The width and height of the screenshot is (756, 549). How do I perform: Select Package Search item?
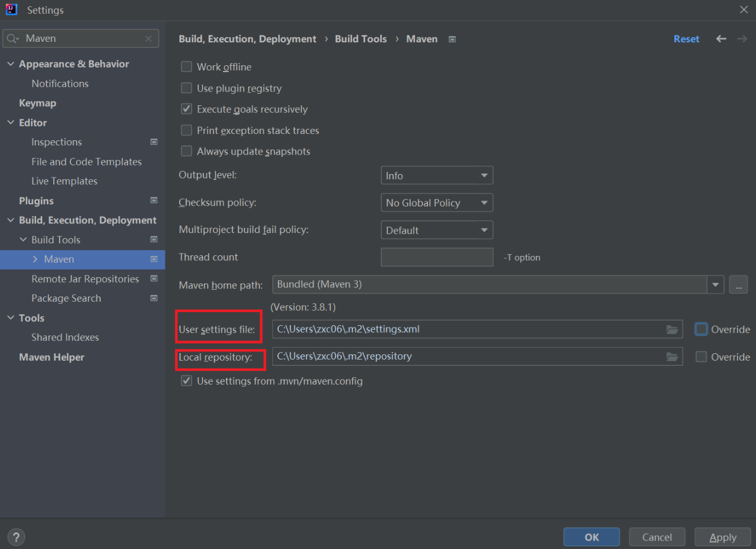pyautogui.click(x=66, y=298)
